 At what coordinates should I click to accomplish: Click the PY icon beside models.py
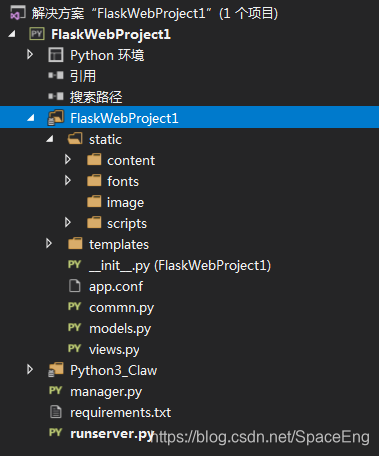click(x=74, y=327)
